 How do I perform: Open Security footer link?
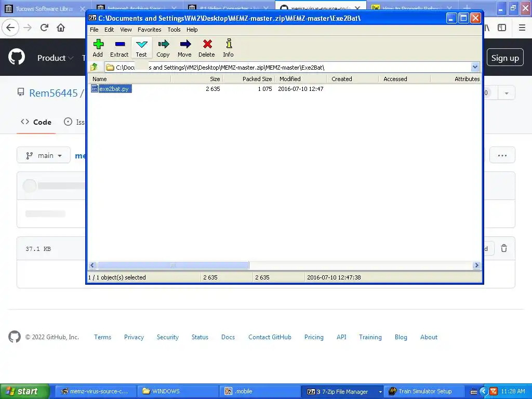tap(168, 337)
